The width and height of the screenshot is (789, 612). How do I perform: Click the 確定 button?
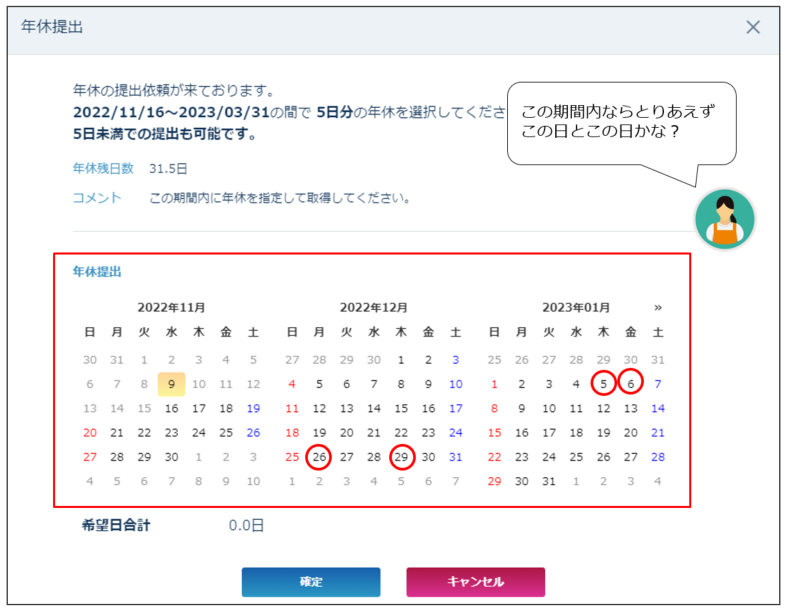point(311,582)
